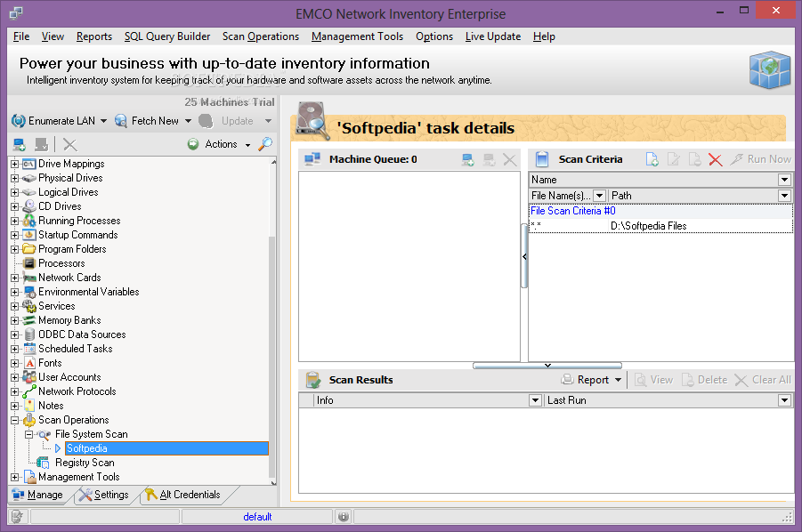Click the Registry Scan icon
Screen dimensions: 802x532
43,463
